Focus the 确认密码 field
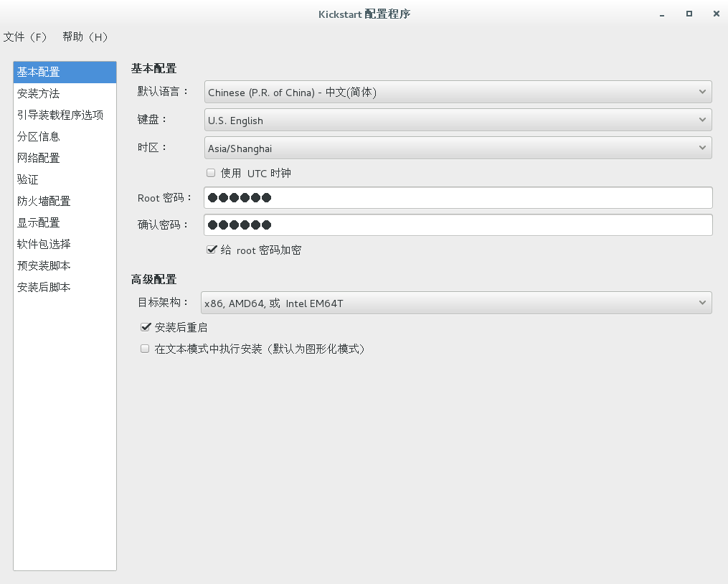This screenshot has height=584, width=728. (x=458, y=225)
